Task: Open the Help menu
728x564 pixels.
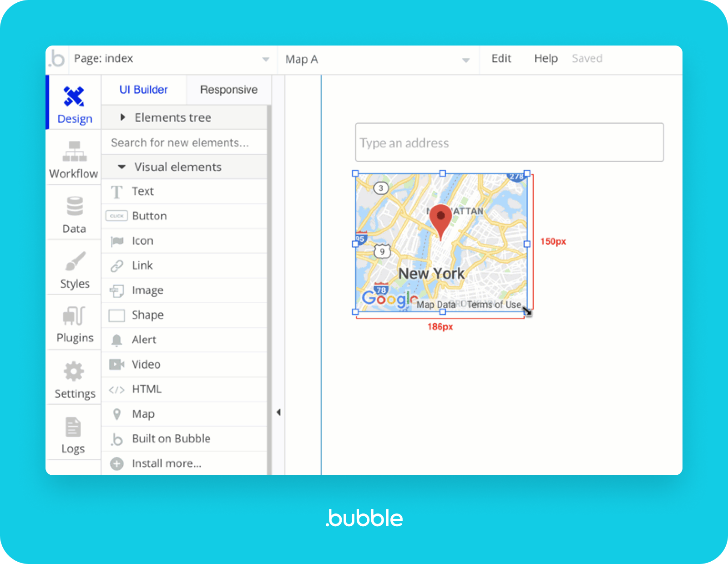Action: (546, 58)
